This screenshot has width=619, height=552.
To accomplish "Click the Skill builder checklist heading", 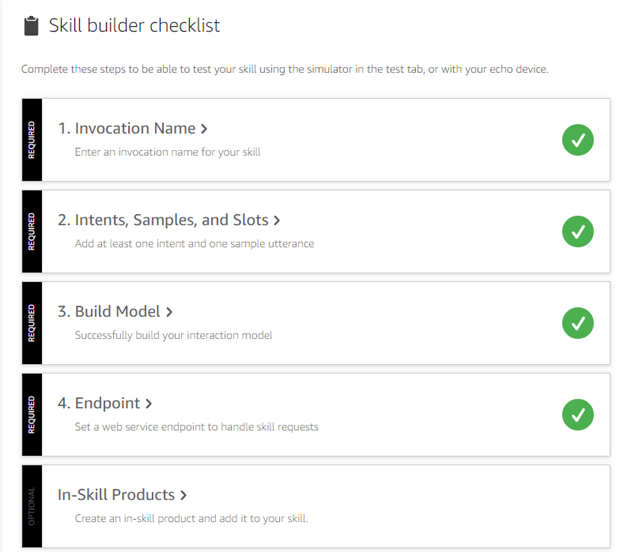I will [x=135, y=26].
